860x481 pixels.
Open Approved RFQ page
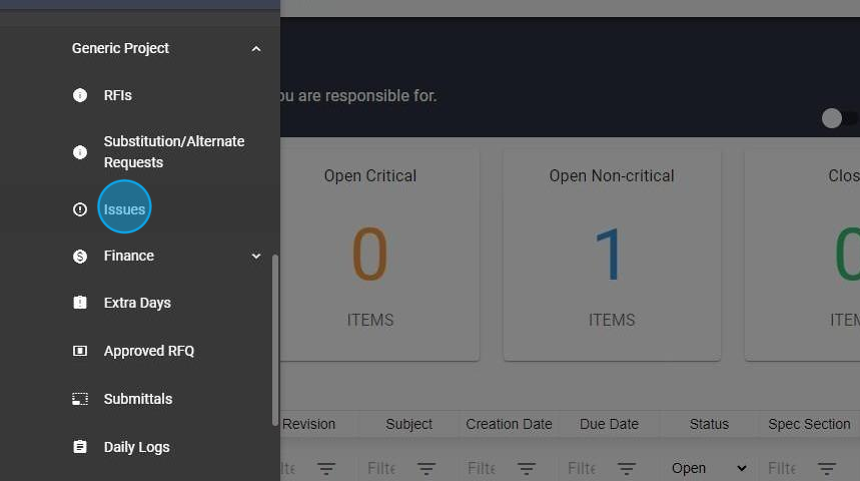pos(149,351)
